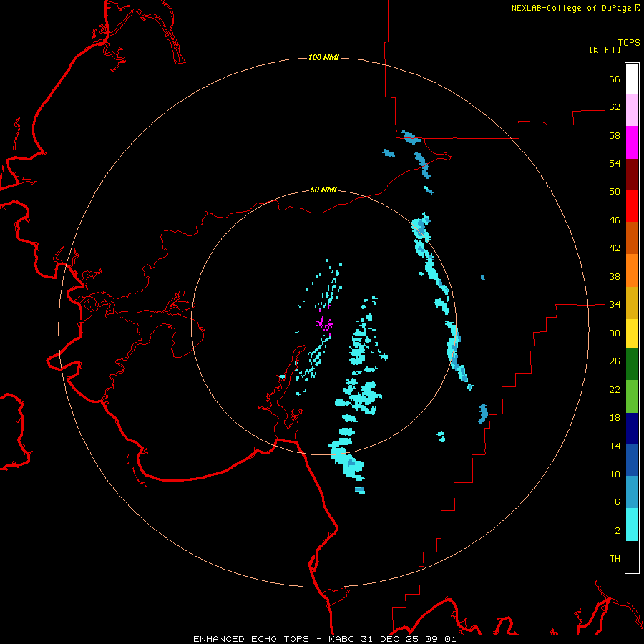Pick the magenta legend color block

click(x=632, y=142)
